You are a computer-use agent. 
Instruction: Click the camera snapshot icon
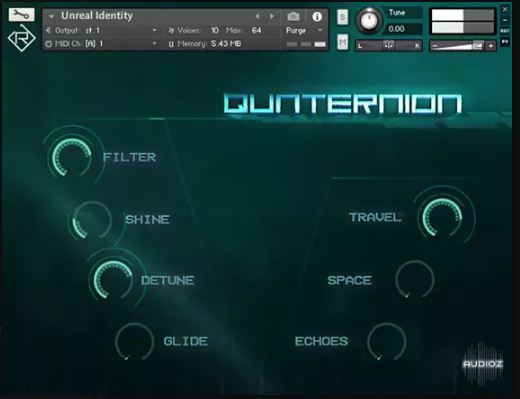pos(293,16)
